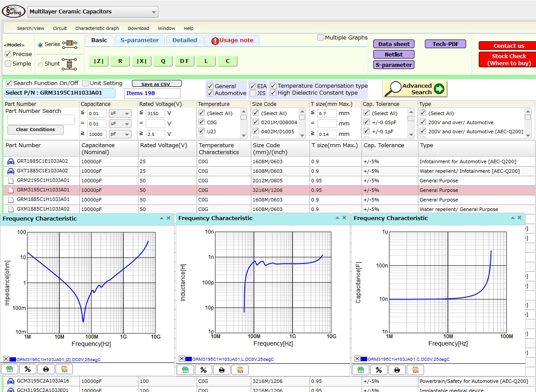Image resolution: width=536 pixels, height=392 pixels.
Task: Open the Multilayer Ceramic Capacitors dropdown
Action: 92,12
